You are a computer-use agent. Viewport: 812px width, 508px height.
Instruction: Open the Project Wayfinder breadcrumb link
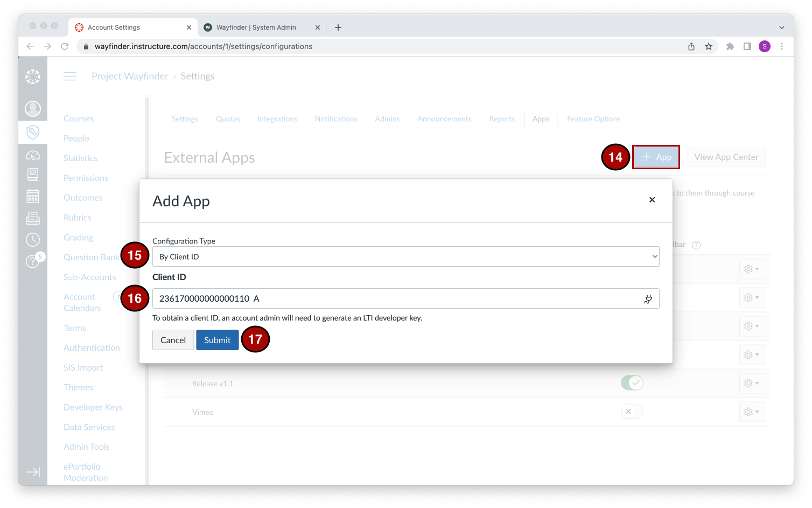[130, 76]
